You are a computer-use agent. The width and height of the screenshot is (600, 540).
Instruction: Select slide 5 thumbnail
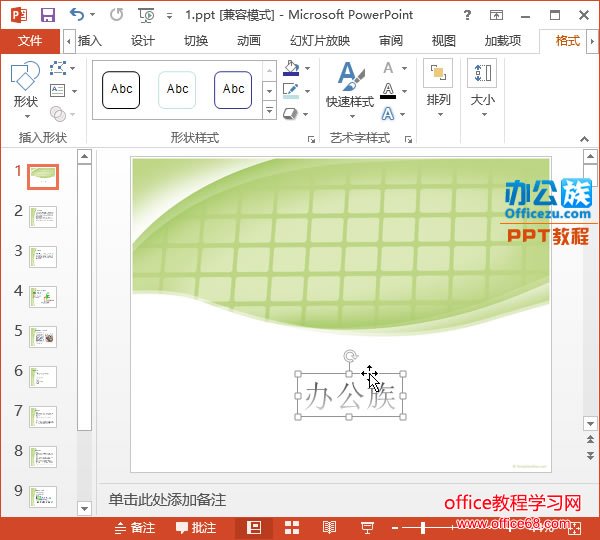43,336
